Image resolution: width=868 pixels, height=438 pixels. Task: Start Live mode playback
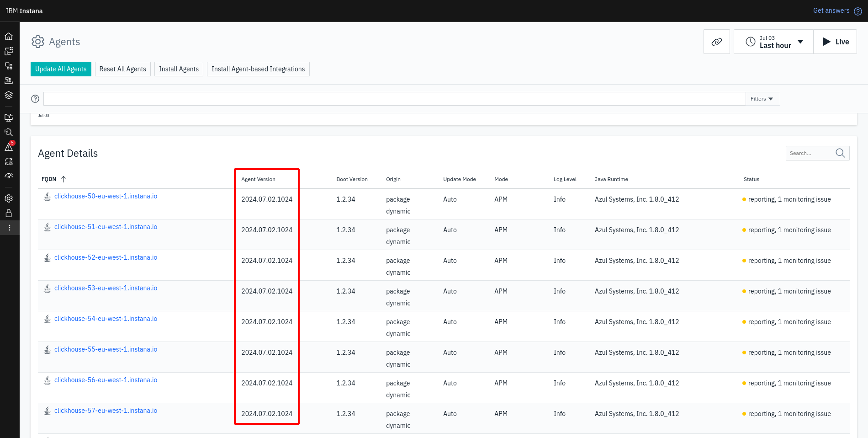click(x=835, y=42)
